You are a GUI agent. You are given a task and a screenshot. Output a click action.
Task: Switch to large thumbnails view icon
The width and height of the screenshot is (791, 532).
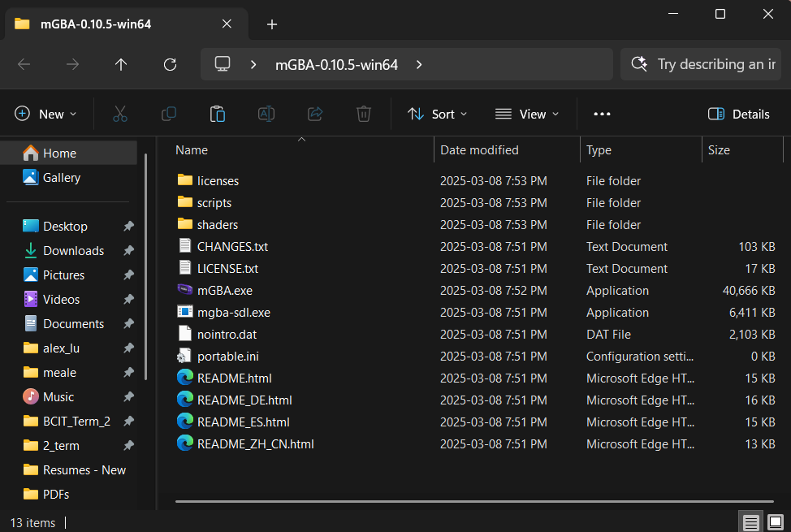(776, 522)
